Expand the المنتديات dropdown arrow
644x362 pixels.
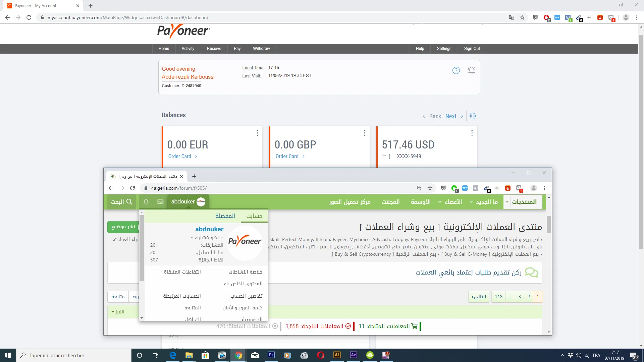[507, 202]
